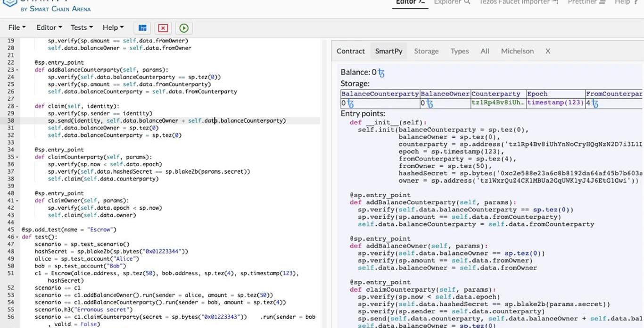Click the Run play icon in toolbar
The image size is (644, 328).
tap(184, 28)
